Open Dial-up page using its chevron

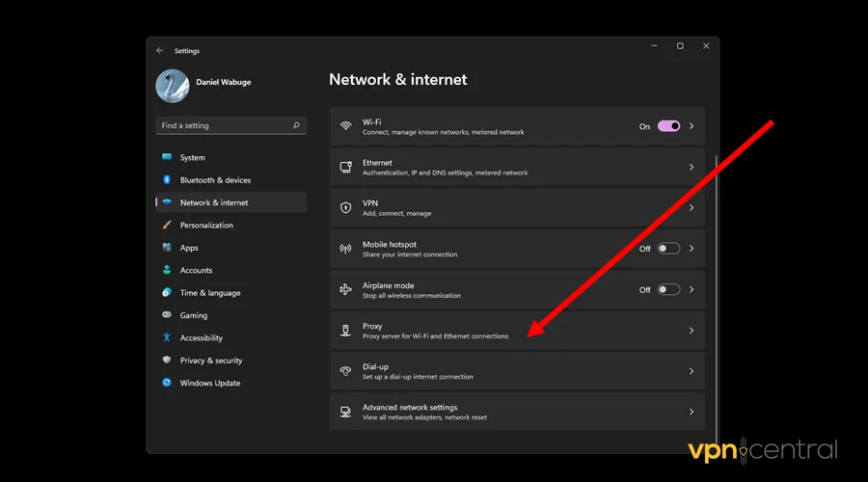coord(692,371)
